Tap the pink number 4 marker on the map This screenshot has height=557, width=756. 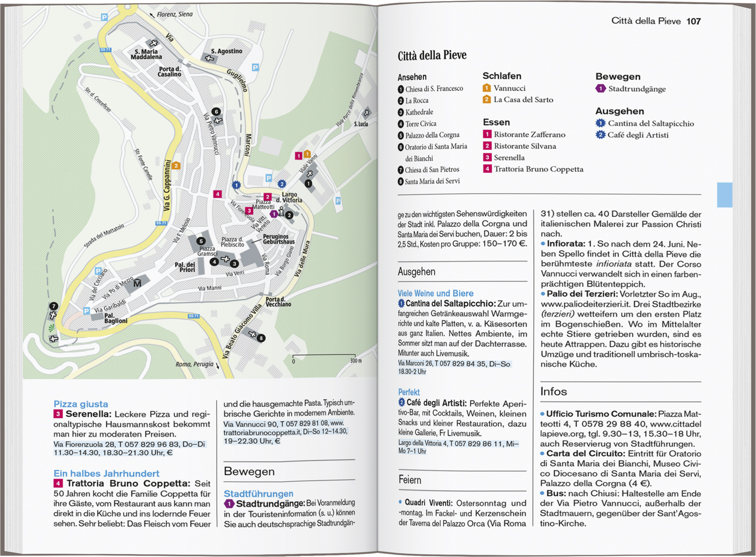click(x=217, y=194)
